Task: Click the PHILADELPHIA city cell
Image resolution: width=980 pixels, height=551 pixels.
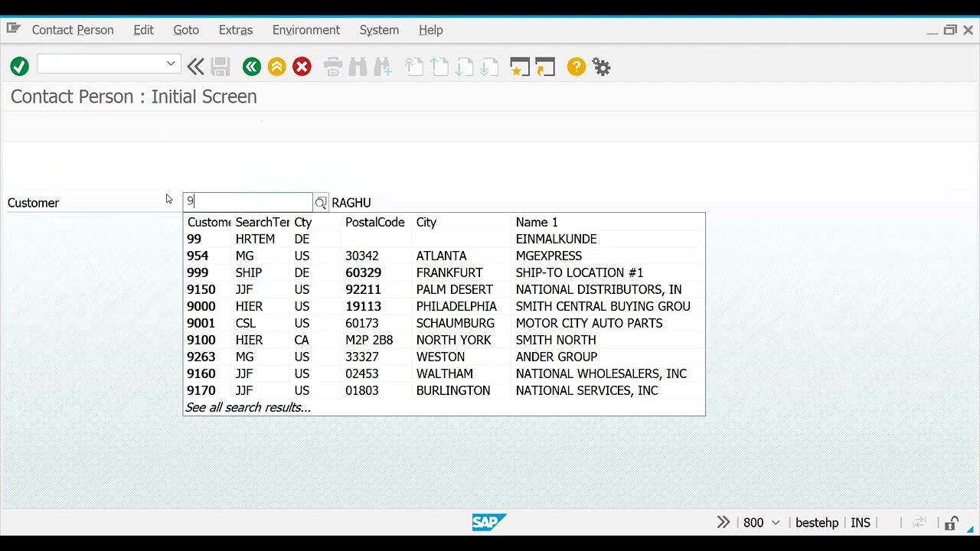Action: 456,306
